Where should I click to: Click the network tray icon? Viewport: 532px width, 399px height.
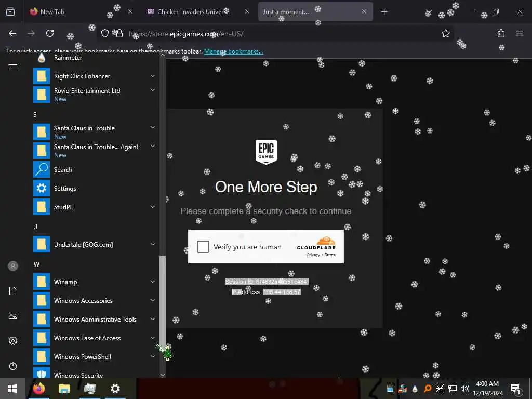[x=453, y=389]
